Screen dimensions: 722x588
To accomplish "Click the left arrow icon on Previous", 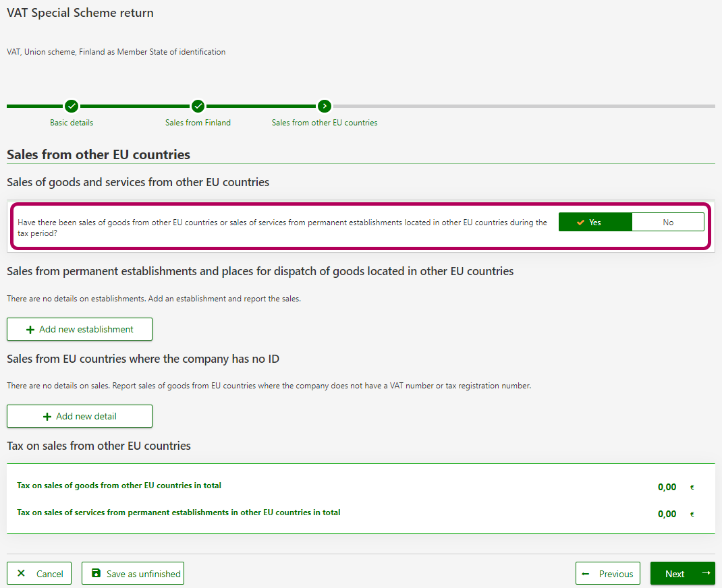I will [586, 574].
